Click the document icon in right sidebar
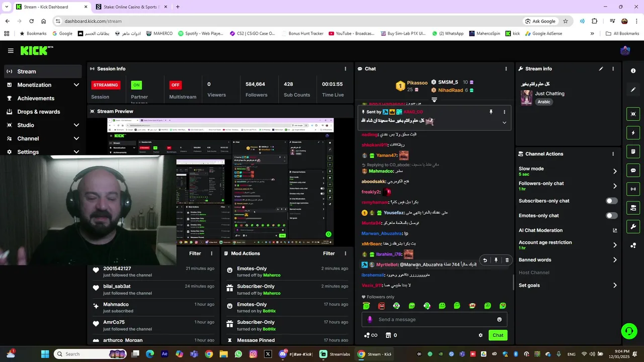Image resolution: width=644 pixels, height=362 pixels. click(633, 151)
